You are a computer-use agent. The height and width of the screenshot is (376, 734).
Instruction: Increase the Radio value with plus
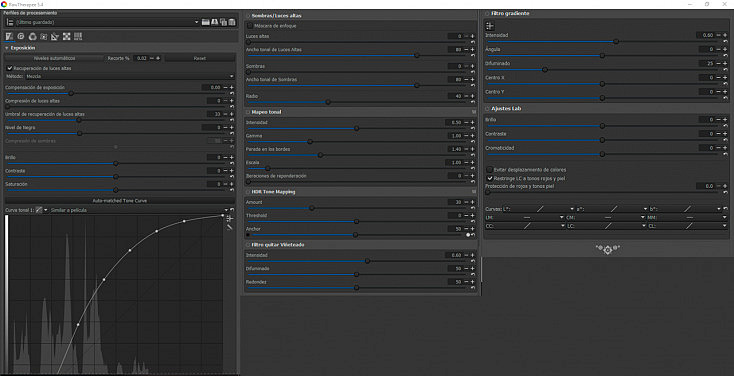pyautogui.click(x=472, y=96)
